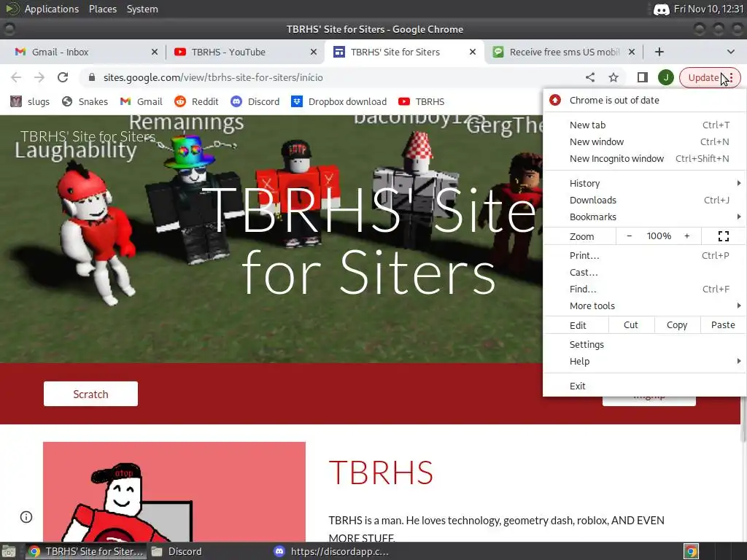747x560 pixels.
Task: Open the Dropbox download bookmark
Action: [x=339, y=101]
